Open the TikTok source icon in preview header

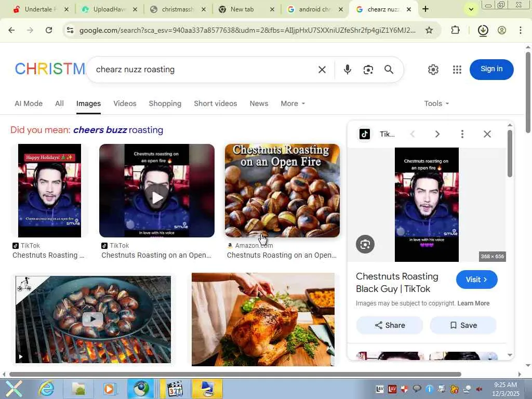(365, 134)
